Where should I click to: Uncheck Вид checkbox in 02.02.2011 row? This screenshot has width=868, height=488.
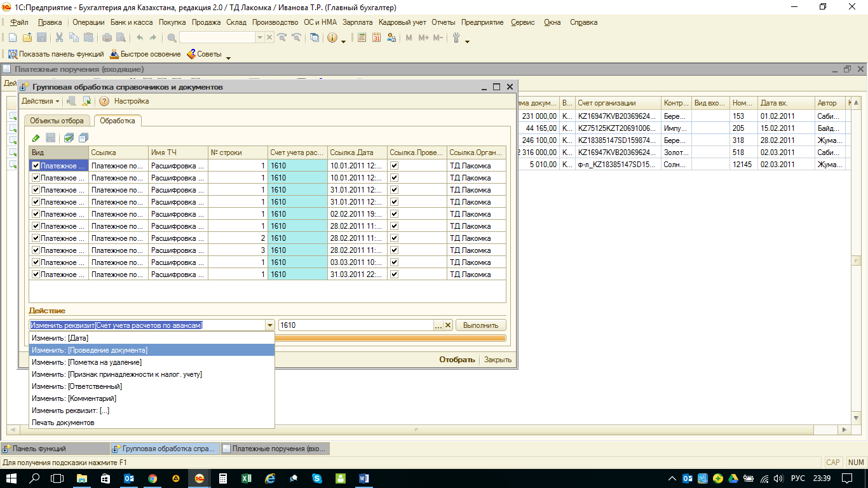(x=36, y=214)
